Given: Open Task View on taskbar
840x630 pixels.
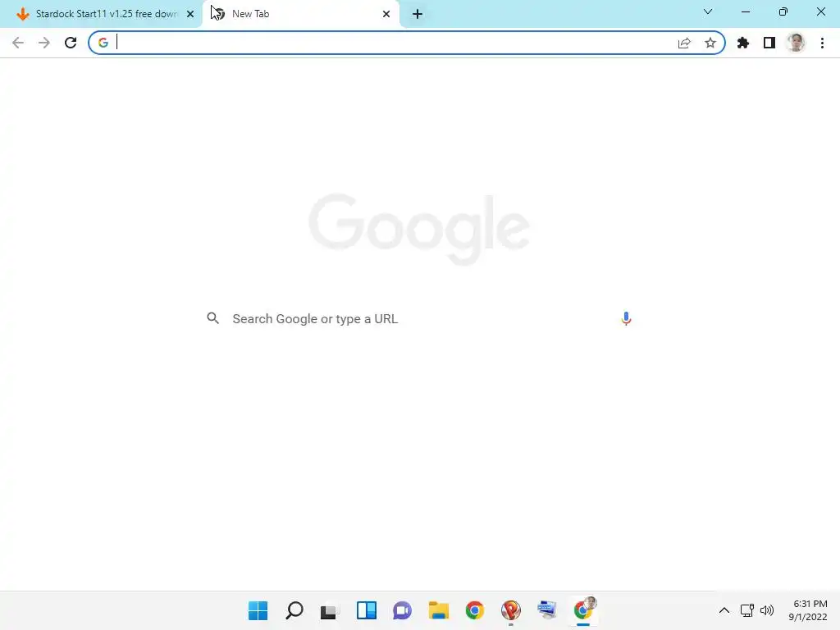Looking at the screenshot, I should pyautogui.click(x=330, y=610).
